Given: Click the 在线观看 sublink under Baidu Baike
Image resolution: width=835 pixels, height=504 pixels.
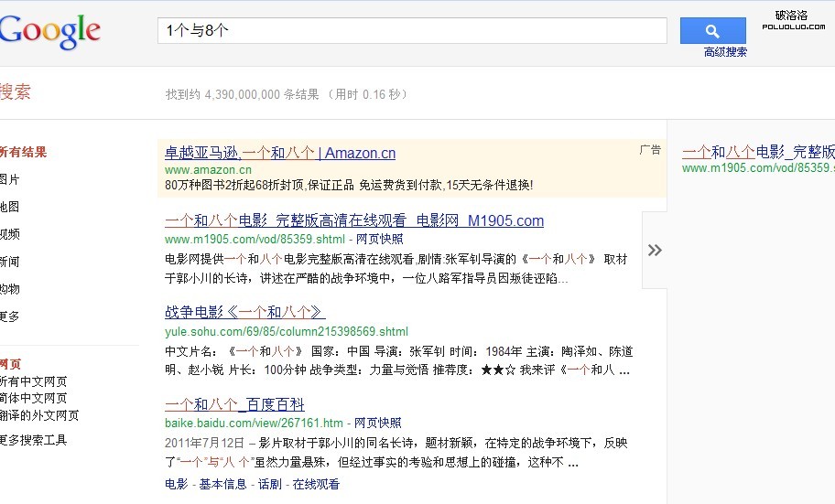Looking at the screenshot, I should [x=316, y=484].
